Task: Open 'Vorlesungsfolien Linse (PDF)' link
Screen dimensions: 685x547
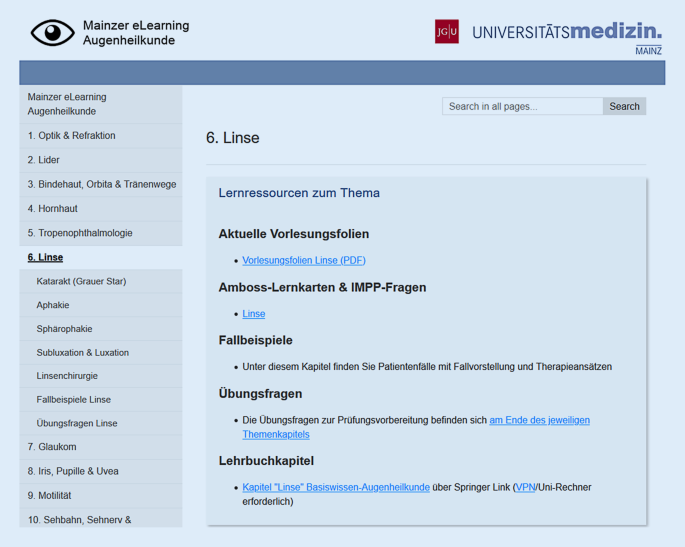Action: point(304,260)
